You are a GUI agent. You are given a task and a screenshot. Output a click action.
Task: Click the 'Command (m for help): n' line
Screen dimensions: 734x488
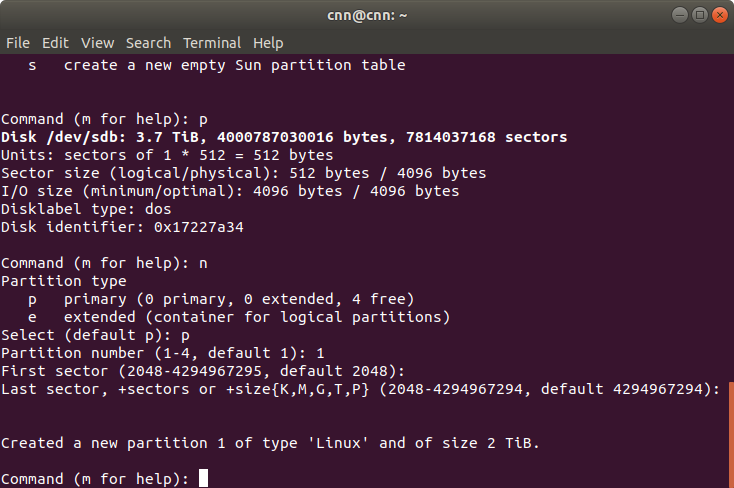coord(104,263)
